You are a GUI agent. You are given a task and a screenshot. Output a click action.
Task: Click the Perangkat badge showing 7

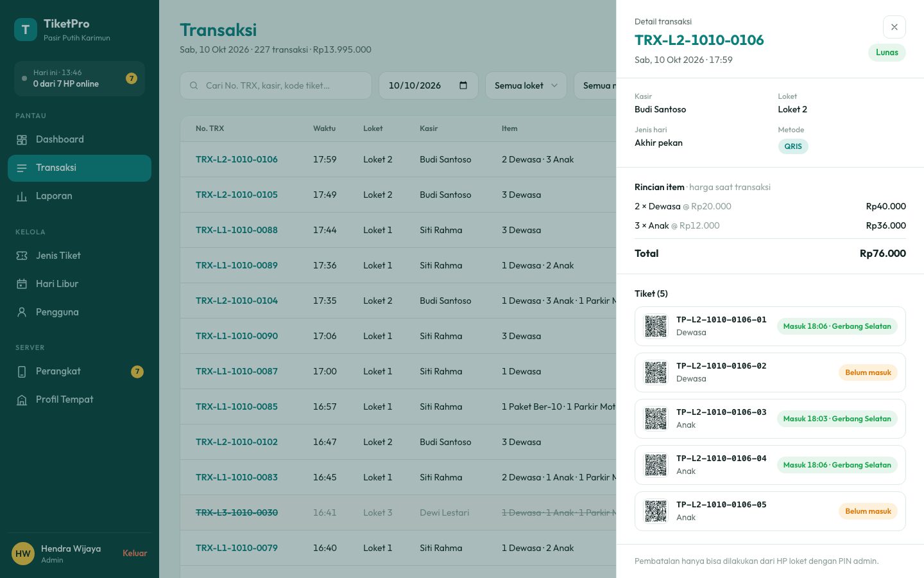pos(137,372)
